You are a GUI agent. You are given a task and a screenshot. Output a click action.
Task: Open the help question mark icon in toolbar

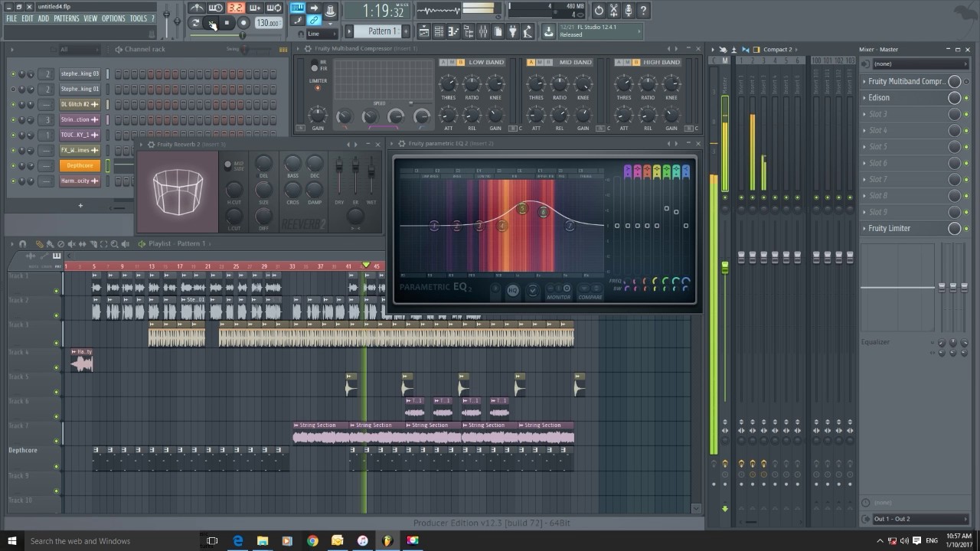pyautogui.click(x=643, y=10)
